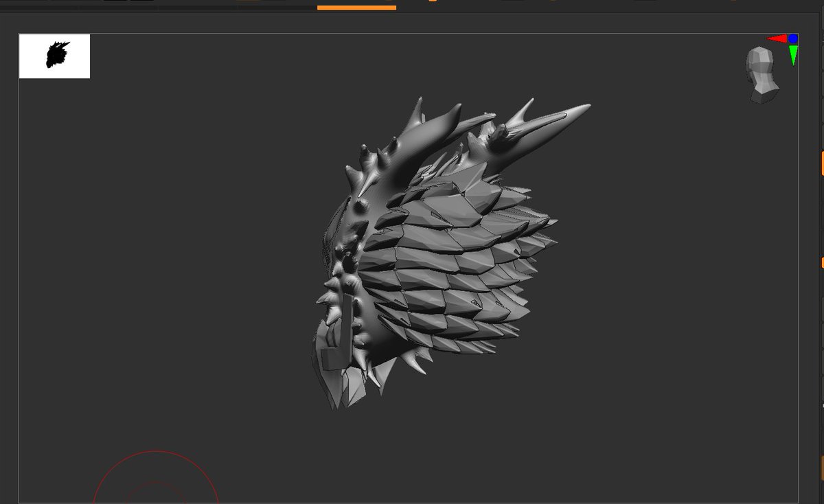The image size is (824, 504).
Task: Click the CamView head orientation icon
Action: [762, 76]
